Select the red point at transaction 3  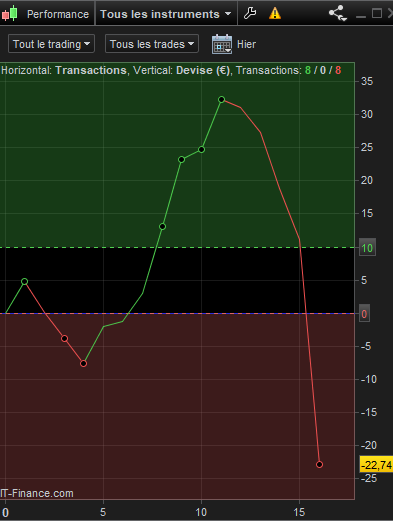(64, 339)
